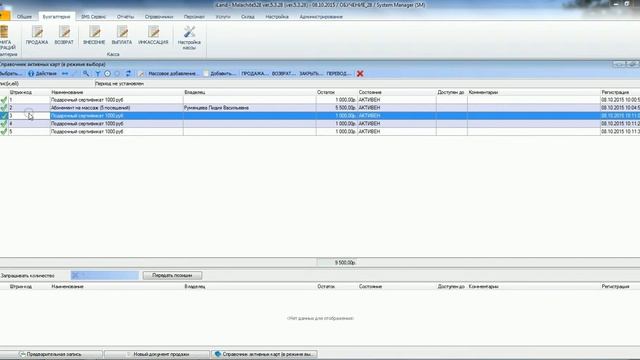Click the orange application menu button

[5, 16]
